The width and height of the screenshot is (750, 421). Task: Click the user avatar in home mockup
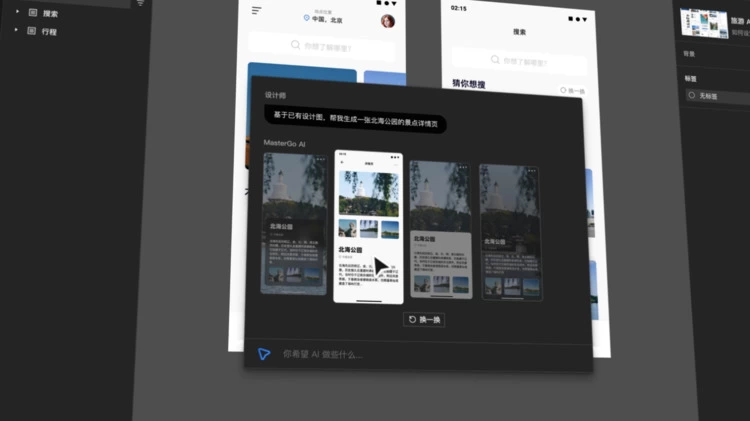387,21
